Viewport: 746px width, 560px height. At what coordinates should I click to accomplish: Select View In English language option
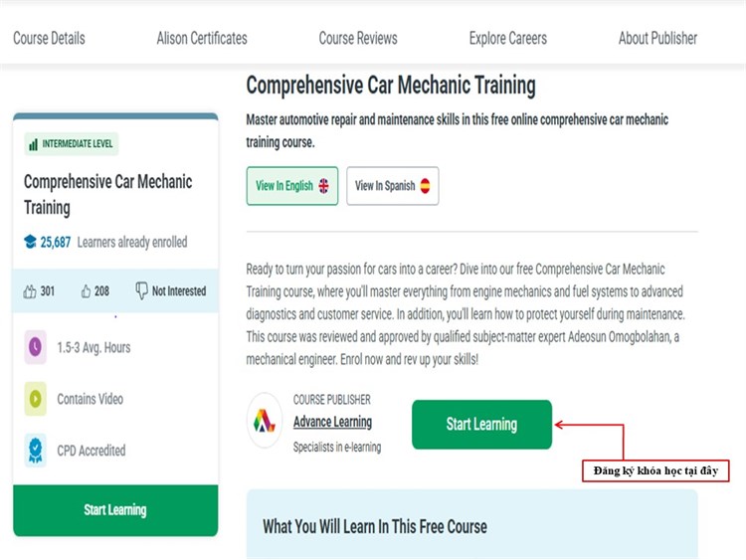(x=291, y=186)
